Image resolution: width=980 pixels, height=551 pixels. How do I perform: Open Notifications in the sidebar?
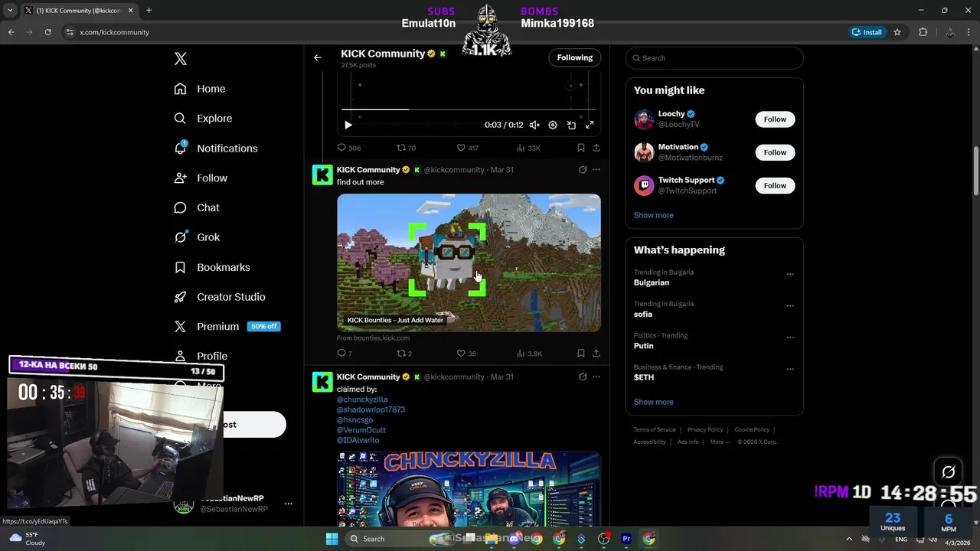point(216,148)
